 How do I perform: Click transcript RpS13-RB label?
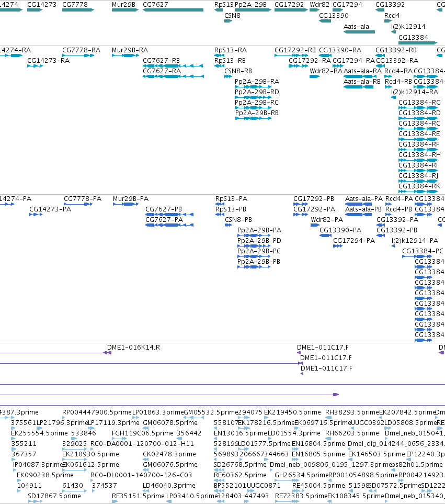[x=230, y=61]
